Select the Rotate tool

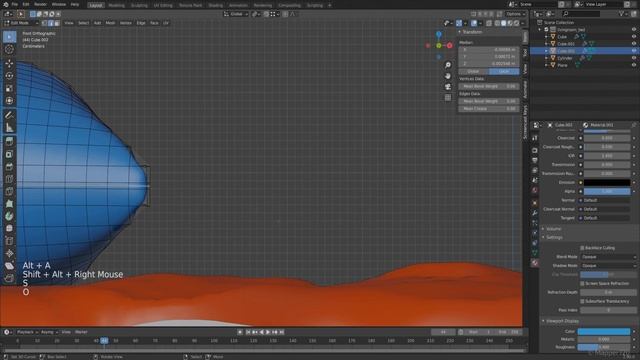point(9,76)
